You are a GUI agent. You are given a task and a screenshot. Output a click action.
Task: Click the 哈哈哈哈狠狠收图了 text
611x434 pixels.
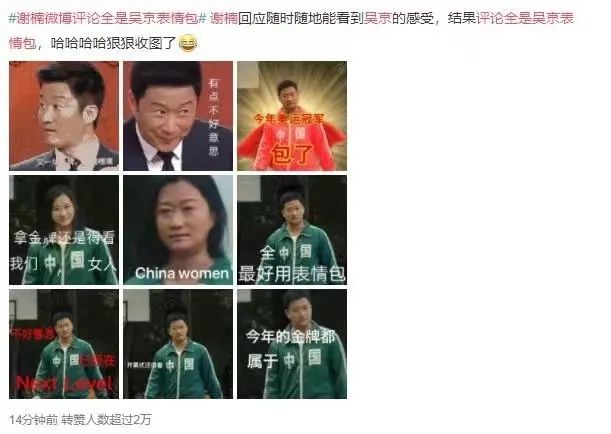pyautogui.click(x=114, y=43)
